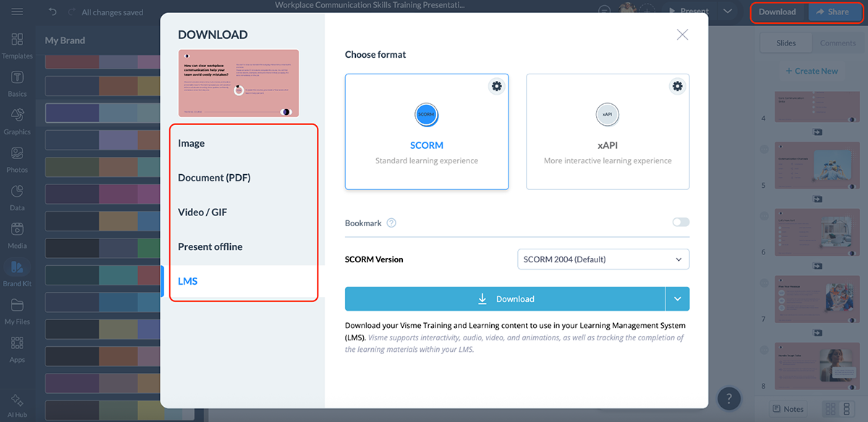Expand the Present button dropdown
868x422 pixels.
tap(727, 12)
